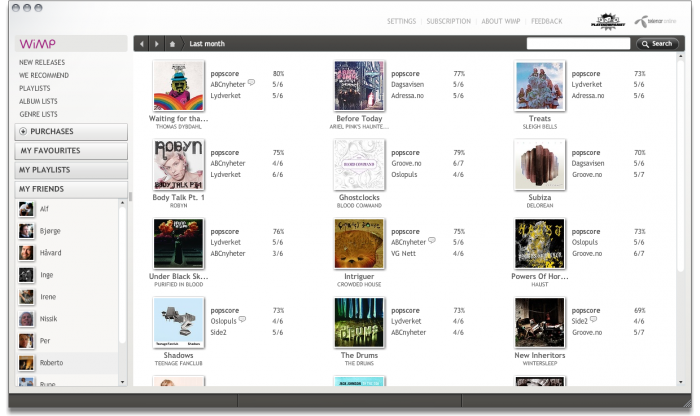Screen dimensions: 700x416
Task: Expand the My Playlists panel
Action: click(x=72, y=170)
